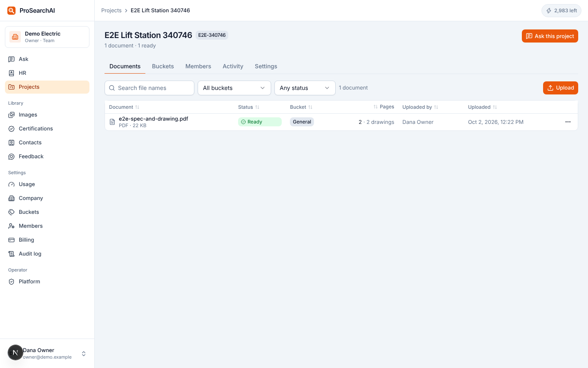
Task: Click the General bucket tag
Action: click(302, 122)
